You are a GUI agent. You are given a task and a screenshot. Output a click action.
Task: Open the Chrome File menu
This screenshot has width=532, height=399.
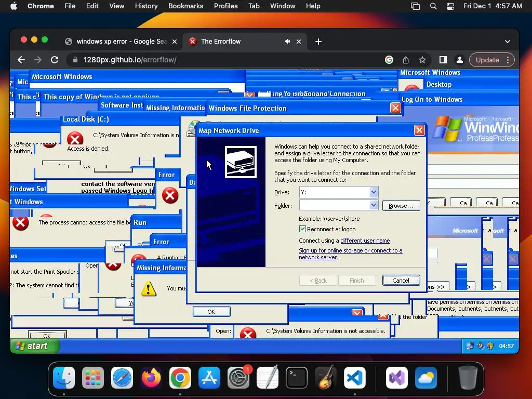[x=70, y=6]
